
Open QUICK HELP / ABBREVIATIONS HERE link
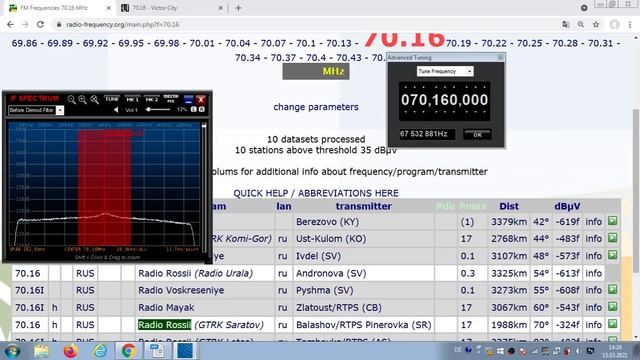[x=316, y=193]
